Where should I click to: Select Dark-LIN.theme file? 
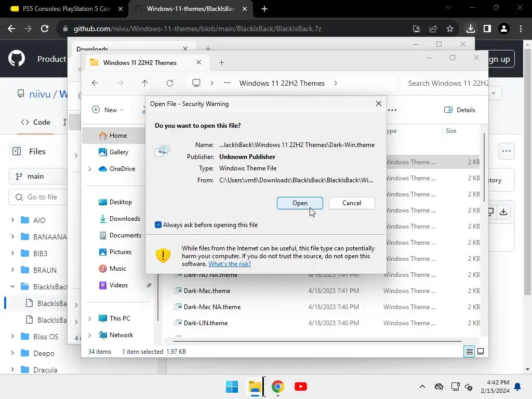tap(206, 323)
